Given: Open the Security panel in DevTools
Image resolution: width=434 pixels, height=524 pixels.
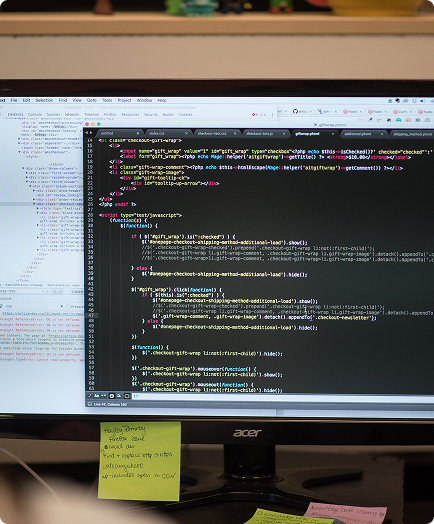Looking at the screenshot, I should 151,114.
